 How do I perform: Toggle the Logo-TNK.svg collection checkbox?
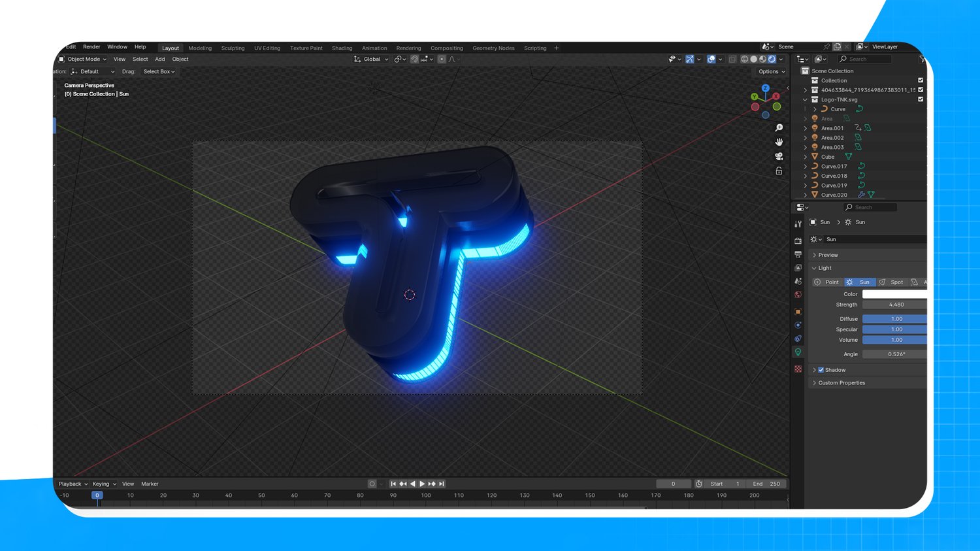click(x=921, y=99)
